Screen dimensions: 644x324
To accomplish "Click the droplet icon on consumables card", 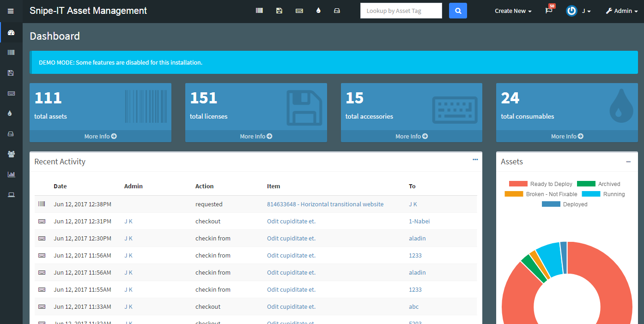I will tap(621, 106).
